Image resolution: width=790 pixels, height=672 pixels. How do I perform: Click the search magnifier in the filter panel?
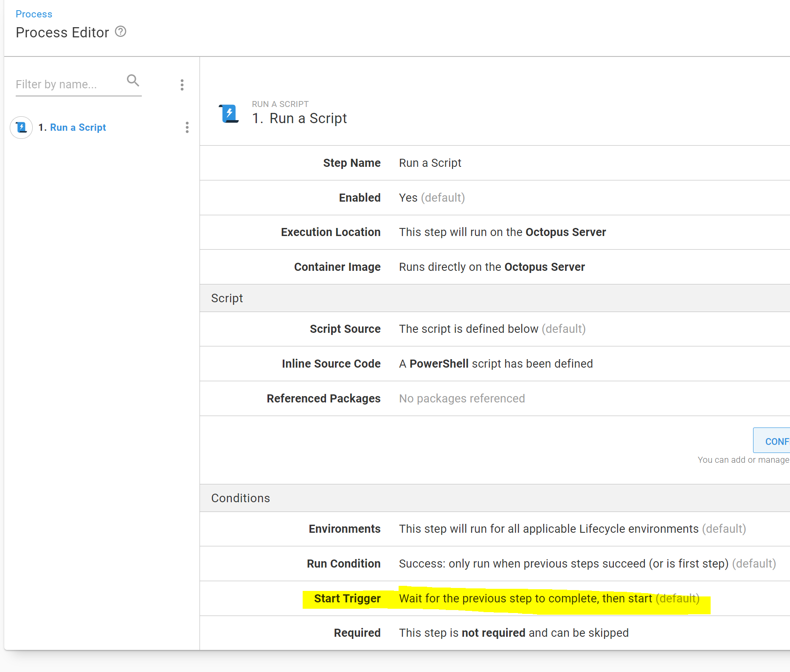133,80
